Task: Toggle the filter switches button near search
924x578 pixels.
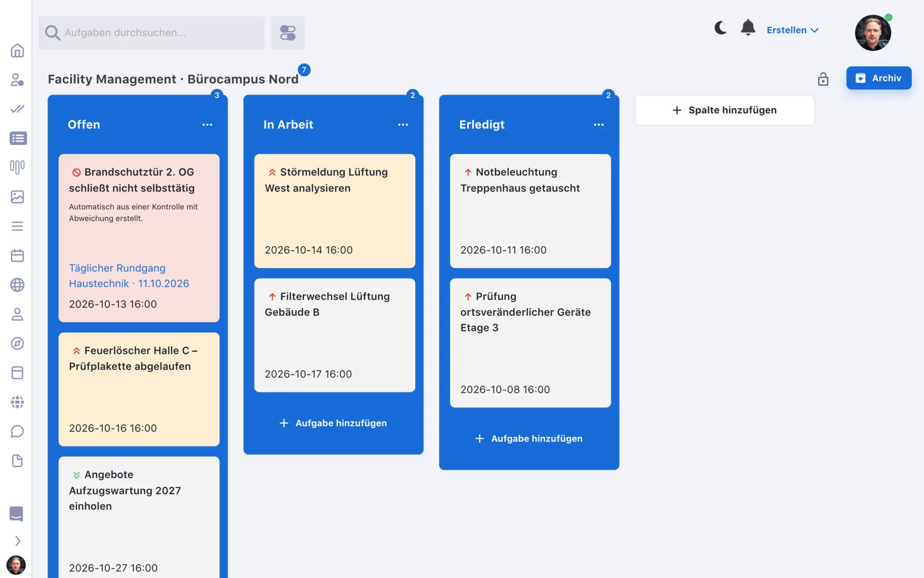Action: tap(287, 33)
